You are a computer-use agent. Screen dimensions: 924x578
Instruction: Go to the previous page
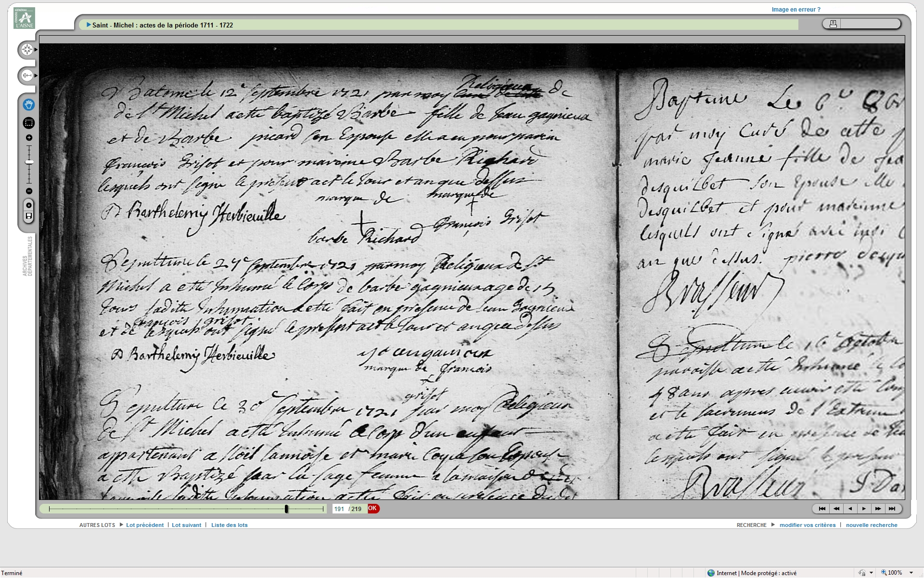[x=850, y=509]
